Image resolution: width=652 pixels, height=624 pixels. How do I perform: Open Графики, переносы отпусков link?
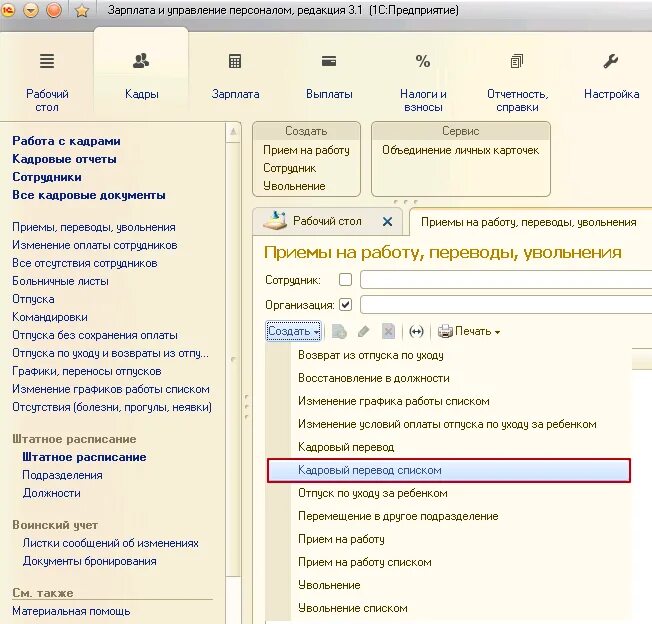tap(86, 371)
